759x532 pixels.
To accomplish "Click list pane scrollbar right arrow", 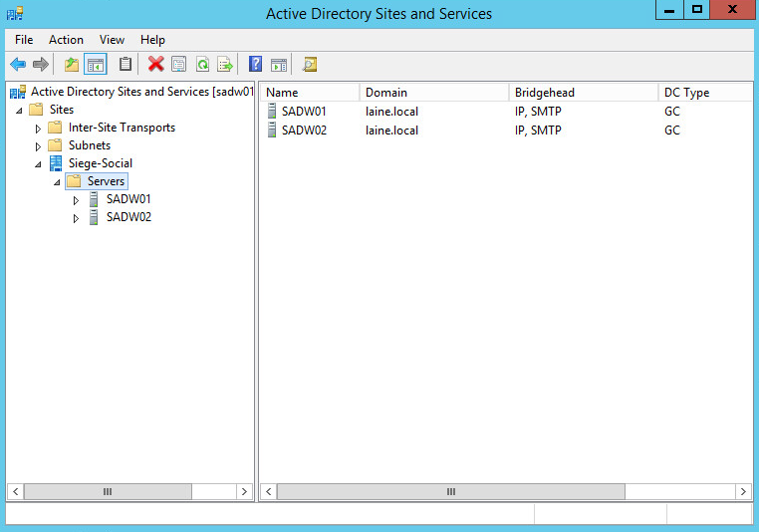I will [743, 492].
